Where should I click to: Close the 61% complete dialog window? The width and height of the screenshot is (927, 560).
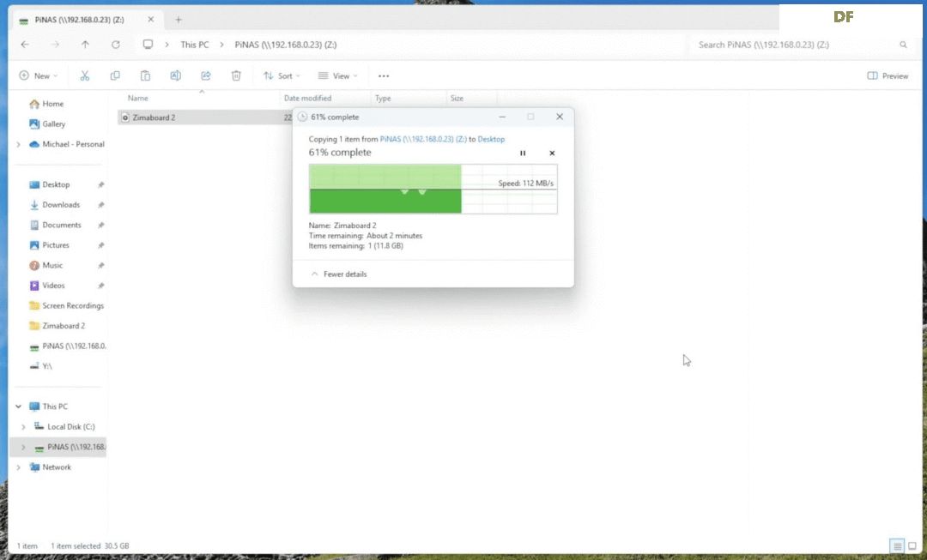[x=560, y=117]
